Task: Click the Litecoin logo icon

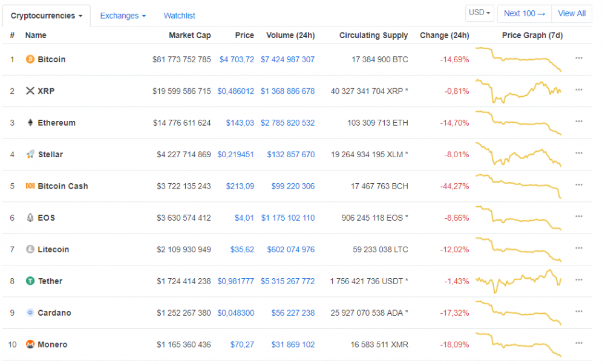Action: click(x=30, y=249)
